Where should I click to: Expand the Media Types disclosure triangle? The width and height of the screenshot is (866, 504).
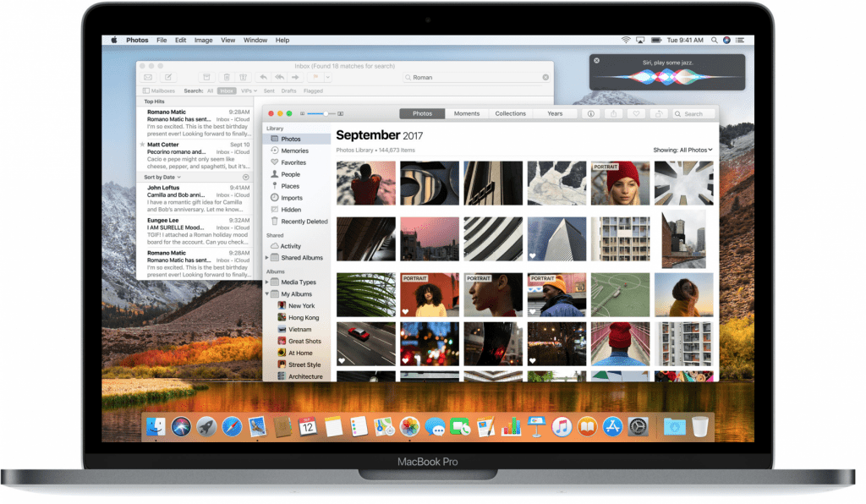point(267,282)
